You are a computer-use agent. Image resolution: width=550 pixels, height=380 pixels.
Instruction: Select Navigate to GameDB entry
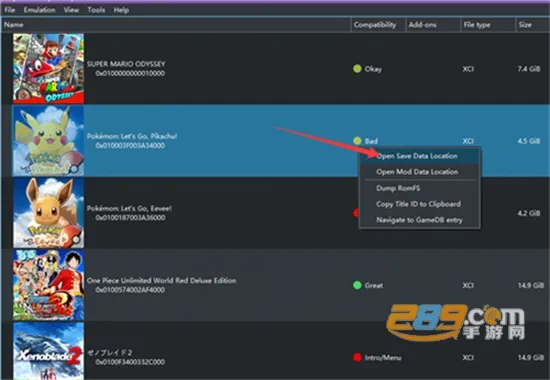point(420,220)
